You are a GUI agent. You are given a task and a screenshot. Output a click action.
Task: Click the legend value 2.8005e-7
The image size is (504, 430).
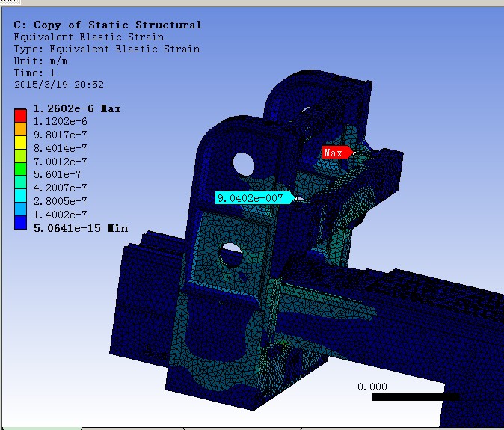coord(61,201)
